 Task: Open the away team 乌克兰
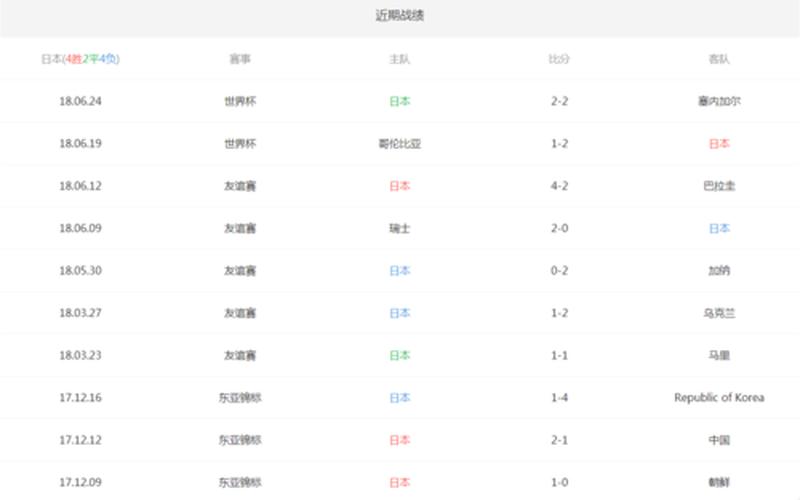pyautogui.click(x=719, y=313)
